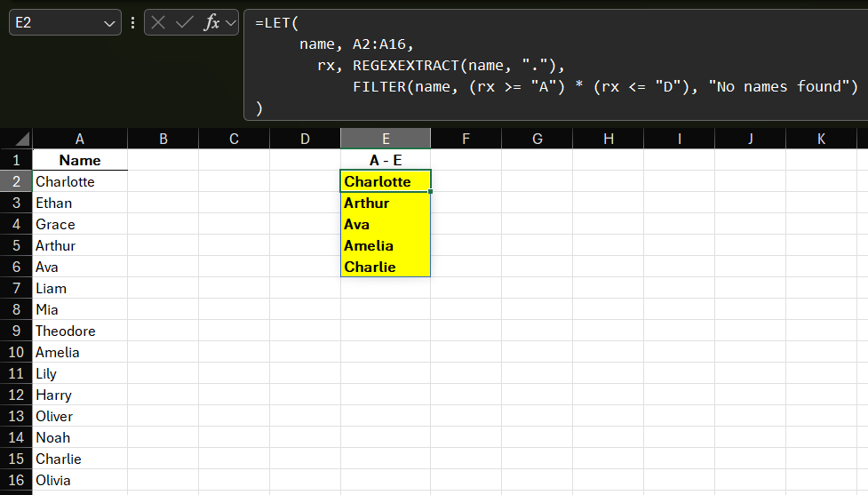Image resolution: width=868 pixels, height=495 pixels.
Task: Select cell containing Grace
Action: pyautogui.click(x=80, y=224)
